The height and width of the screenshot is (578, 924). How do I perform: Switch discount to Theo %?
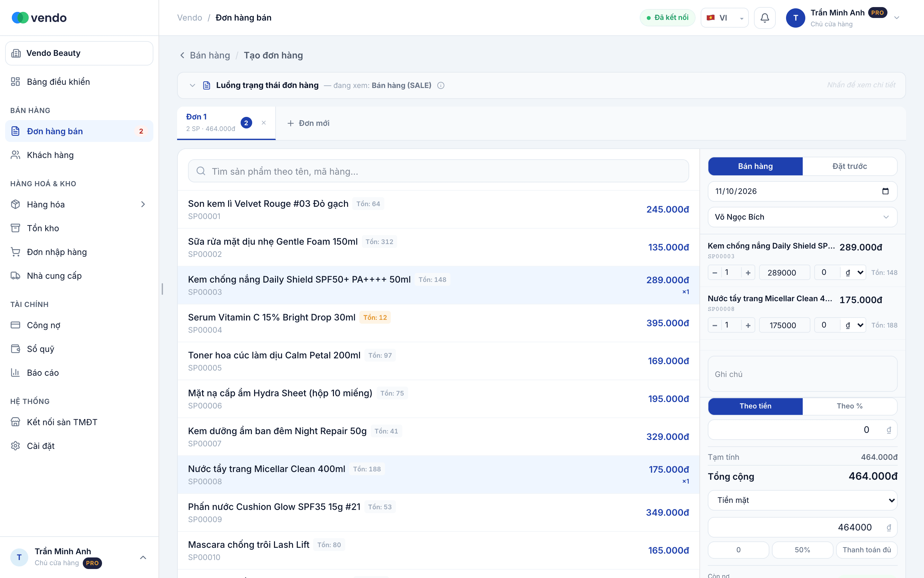[850, 406]
